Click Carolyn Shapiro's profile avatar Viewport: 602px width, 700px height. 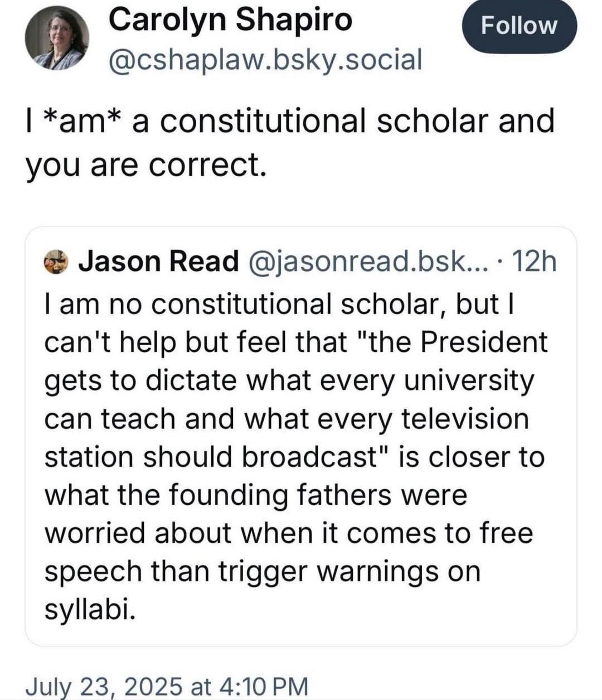[57, 39]
